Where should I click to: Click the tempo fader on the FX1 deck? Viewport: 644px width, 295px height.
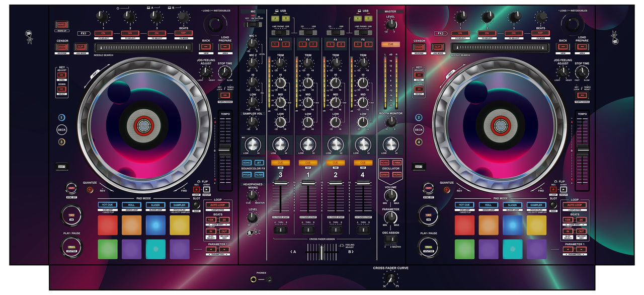[224, 150]
